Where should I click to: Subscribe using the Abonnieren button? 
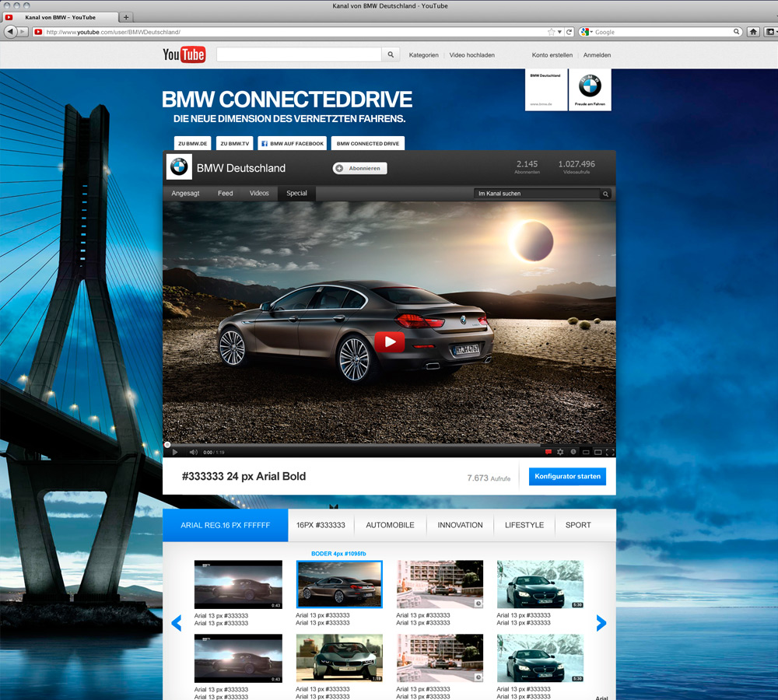coord(359,168)
